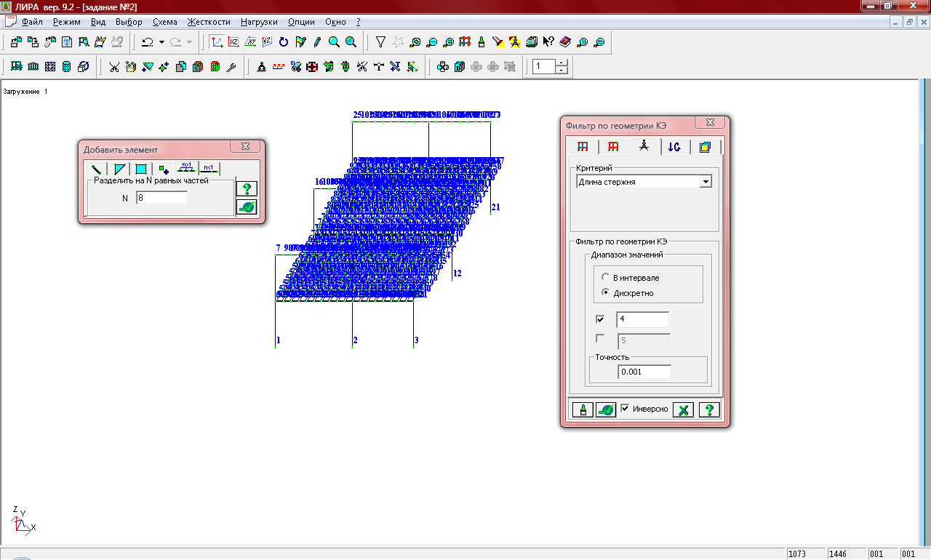Click the help question button in filter dialog
Screen dimensions: 931x560
[x=709, y=409]
